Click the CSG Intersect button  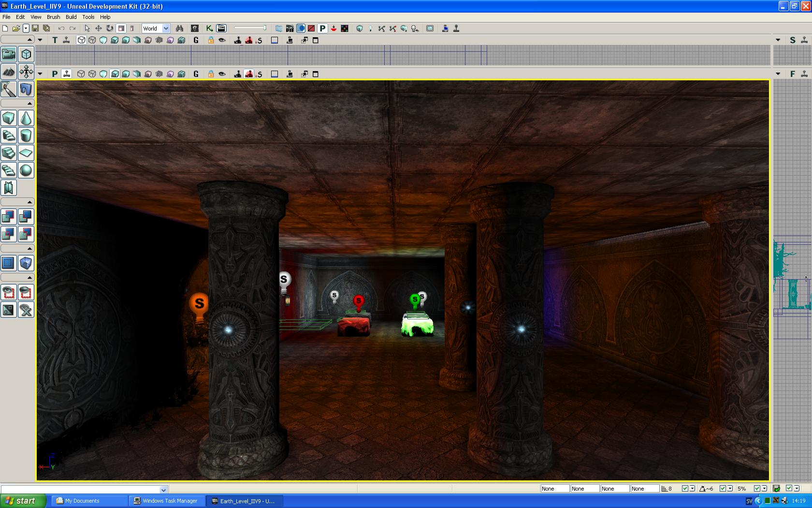click(9, 234)
